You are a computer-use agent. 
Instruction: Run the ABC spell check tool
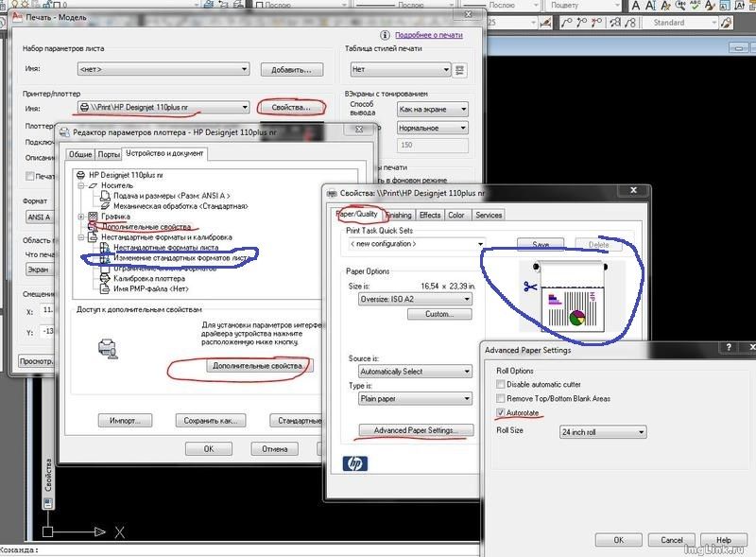pos(695,6)
